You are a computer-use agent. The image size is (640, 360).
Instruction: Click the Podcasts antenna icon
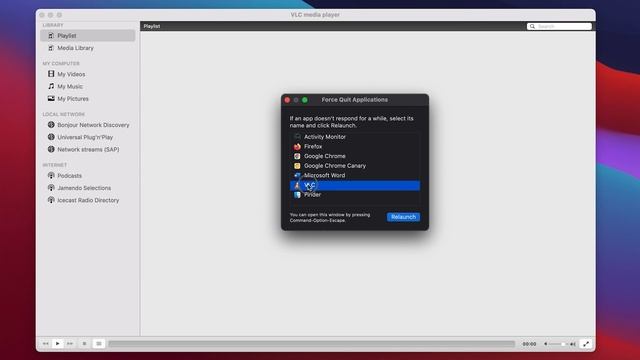pyautogui.click(x=51, y=175)
